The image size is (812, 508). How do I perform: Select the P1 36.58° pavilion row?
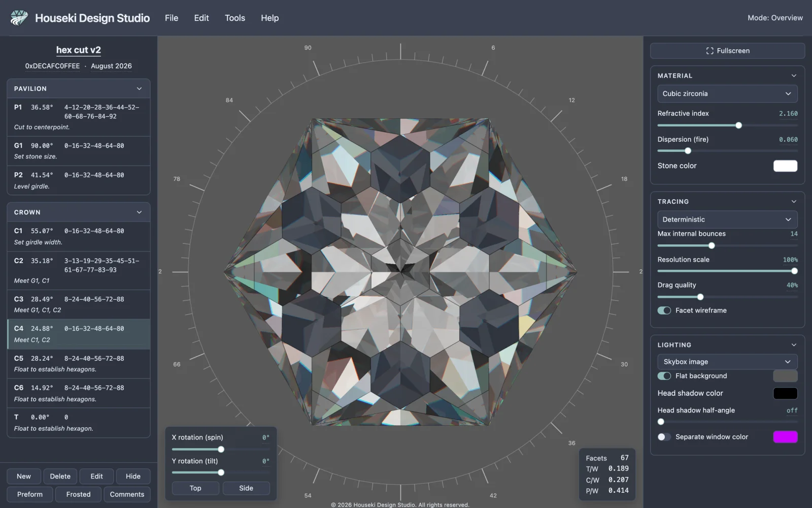coord(79,117)
